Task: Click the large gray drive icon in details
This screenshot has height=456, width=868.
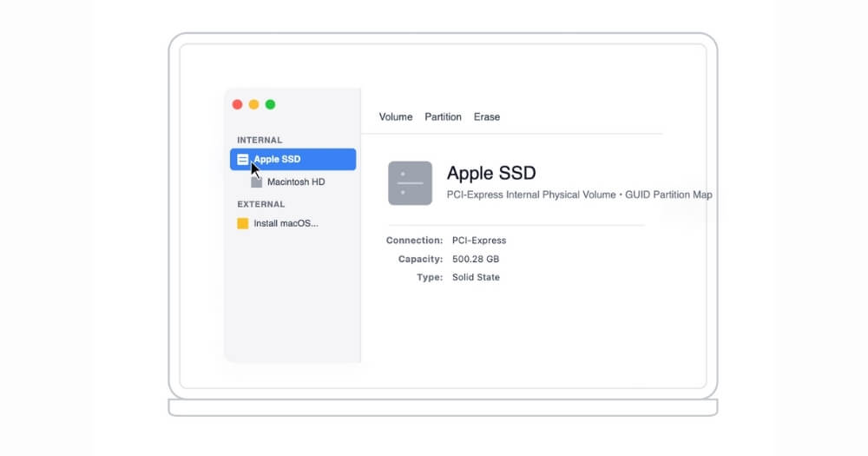Action: pos(410,183)
